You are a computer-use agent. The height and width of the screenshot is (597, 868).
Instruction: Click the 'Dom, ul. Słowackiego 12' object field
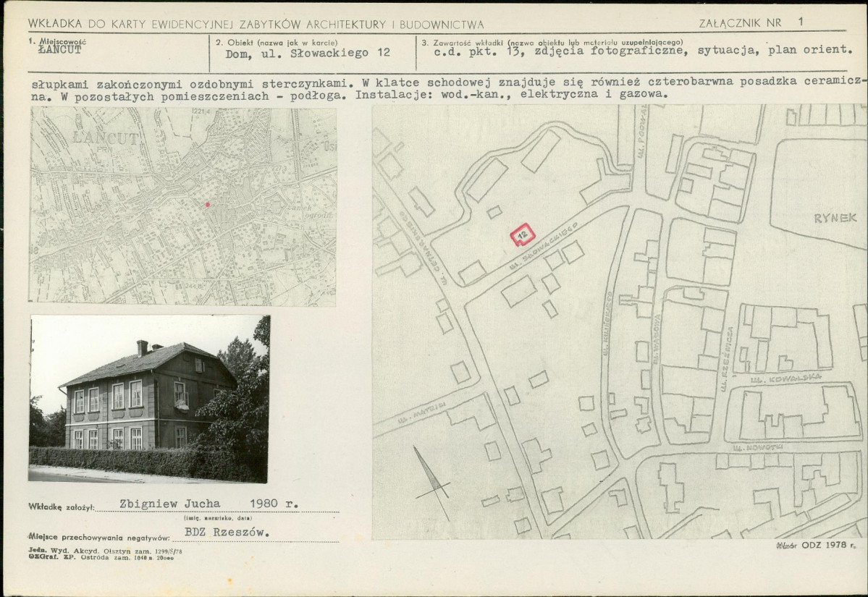pyautogui.click(x=308, y=53)
